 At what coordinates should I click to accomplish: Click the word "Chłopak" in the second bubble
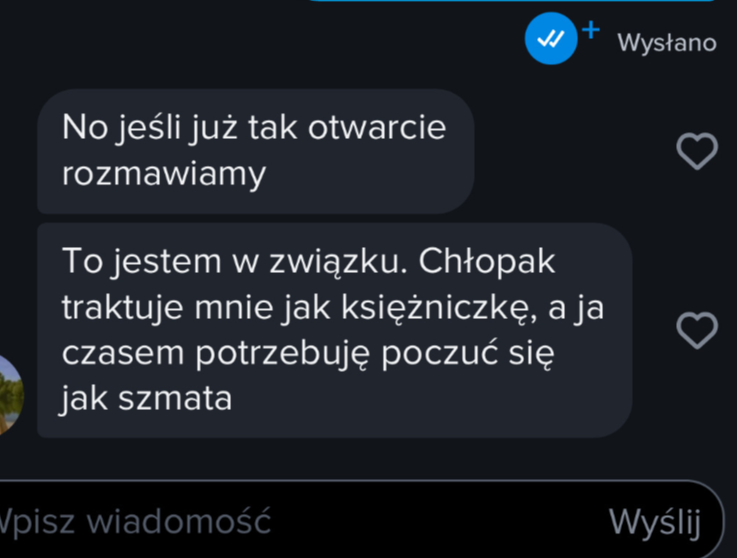coord(486,261)
